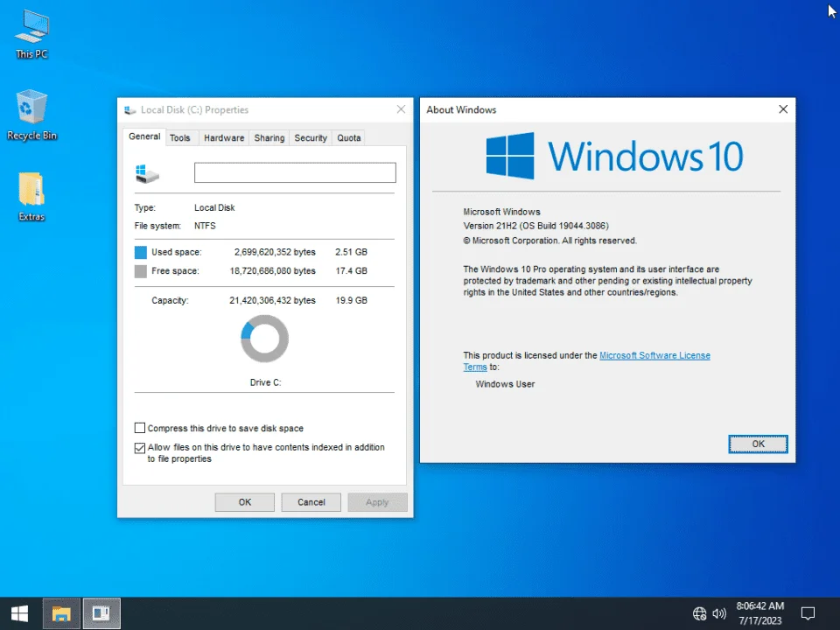Click the NTFS file system value

pos(205,226)
